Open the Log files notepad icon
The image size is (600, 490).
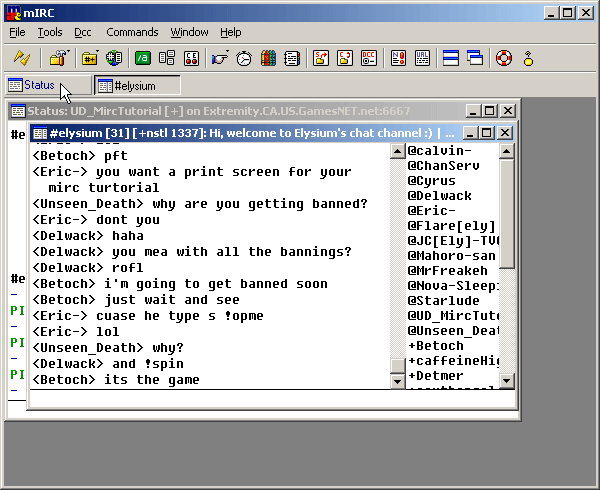(x=292, y=58)
